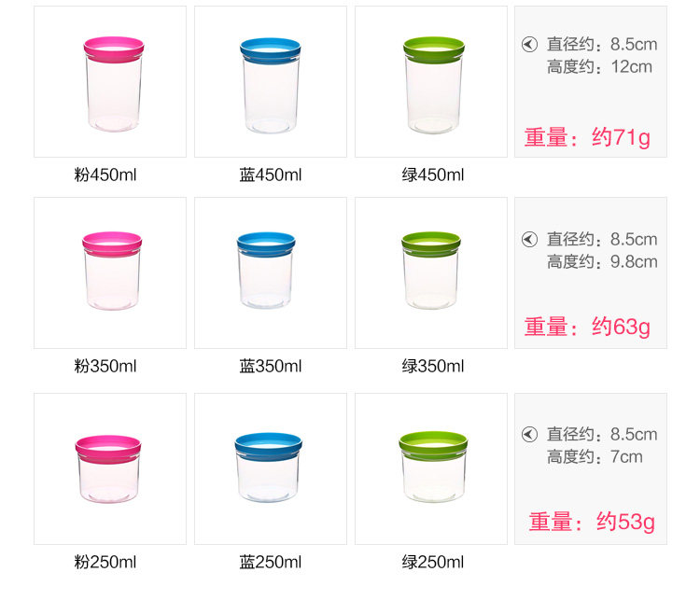
Task: Select the blue 450ml jar image
Action: click(x=271, y=82)
